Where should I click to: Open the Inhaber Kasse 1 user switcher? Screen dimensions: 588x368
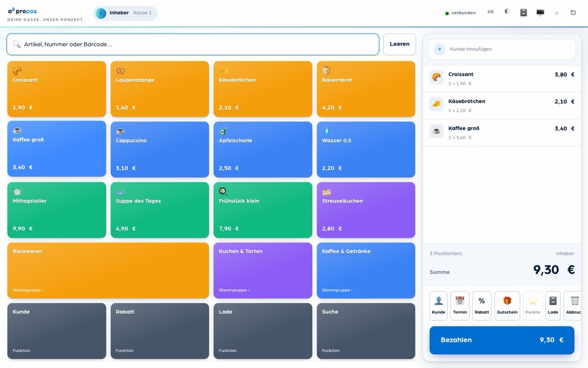125,13
